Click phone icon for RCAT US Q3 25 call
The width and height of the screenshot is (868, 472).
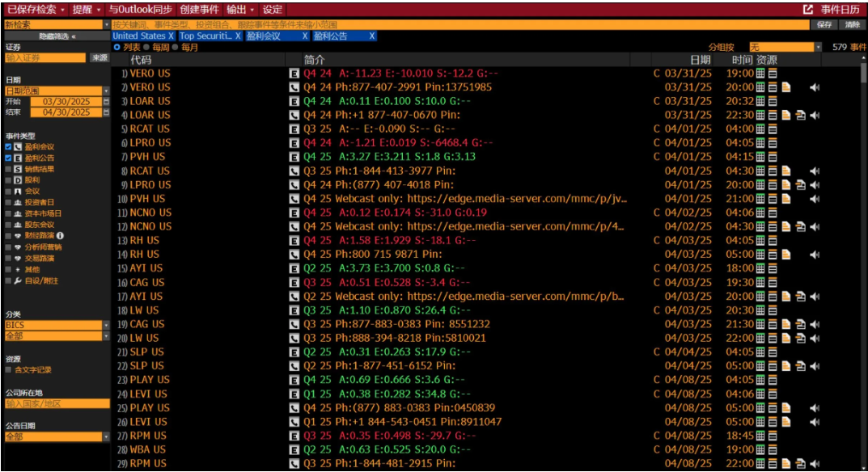pos(294,171)
